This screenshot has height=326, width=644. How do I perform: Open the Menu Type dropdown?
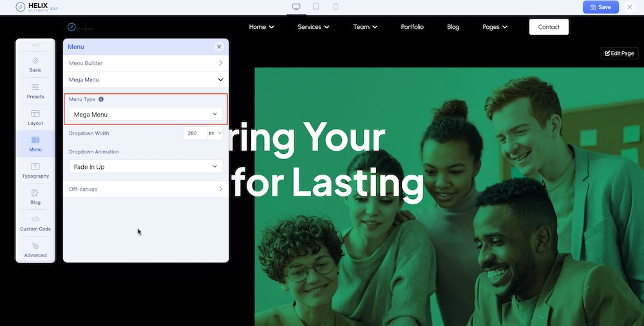[146, 114]
